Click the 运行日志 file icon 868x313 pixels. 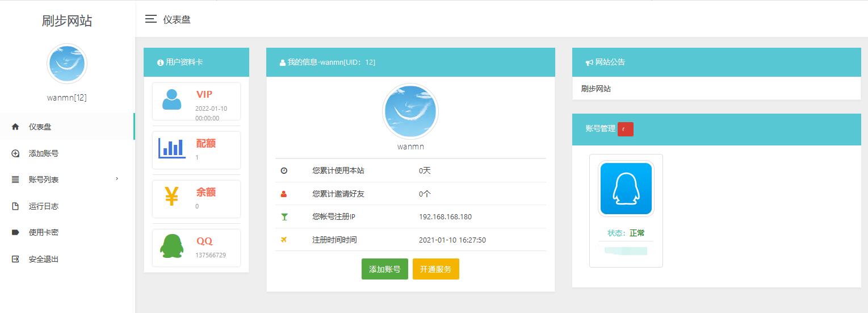click(15, 206)
